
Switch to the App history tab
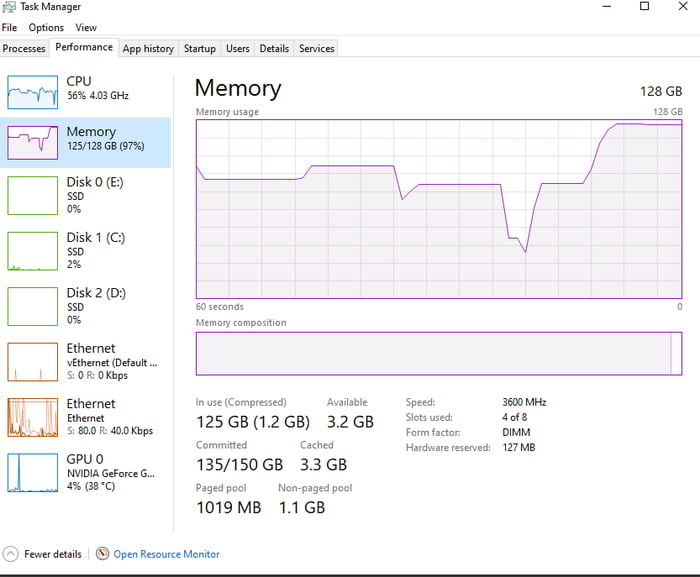click(x=148, y=48)
